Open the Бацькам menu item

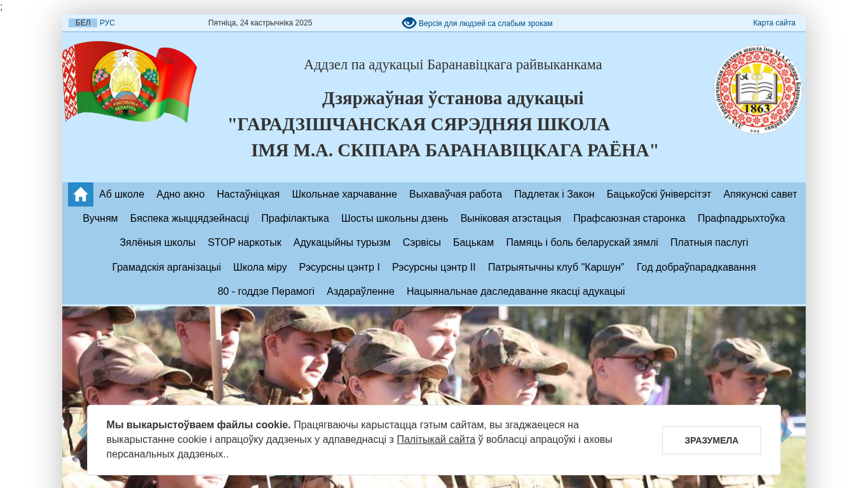point(473,243)
